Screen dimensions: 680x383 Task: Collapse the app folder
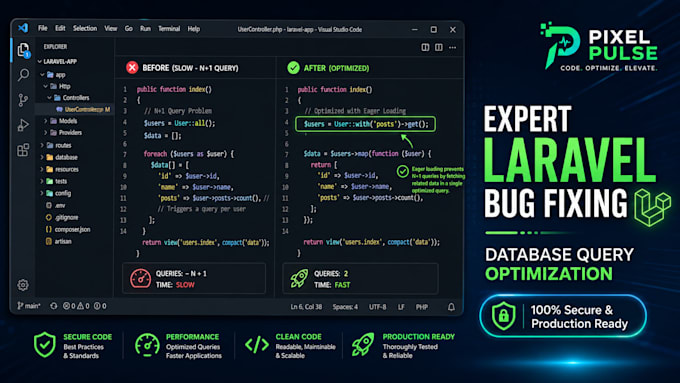click(x=42, y=75)
